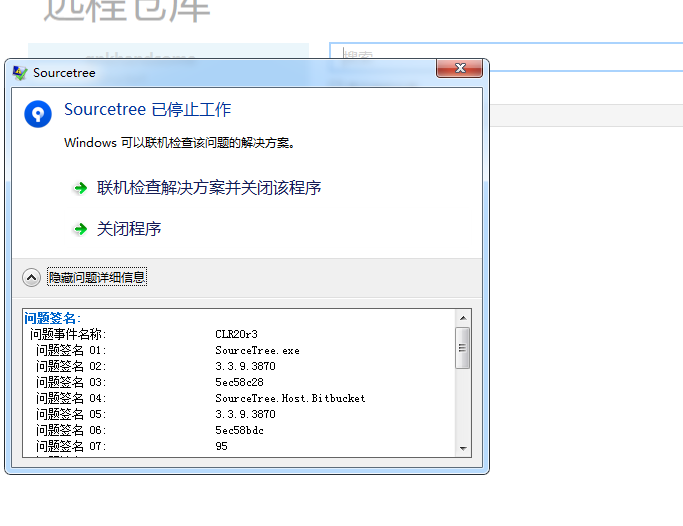Click 问题事件名称 label
Screen dimensions: 683x526
pos(68,334)
